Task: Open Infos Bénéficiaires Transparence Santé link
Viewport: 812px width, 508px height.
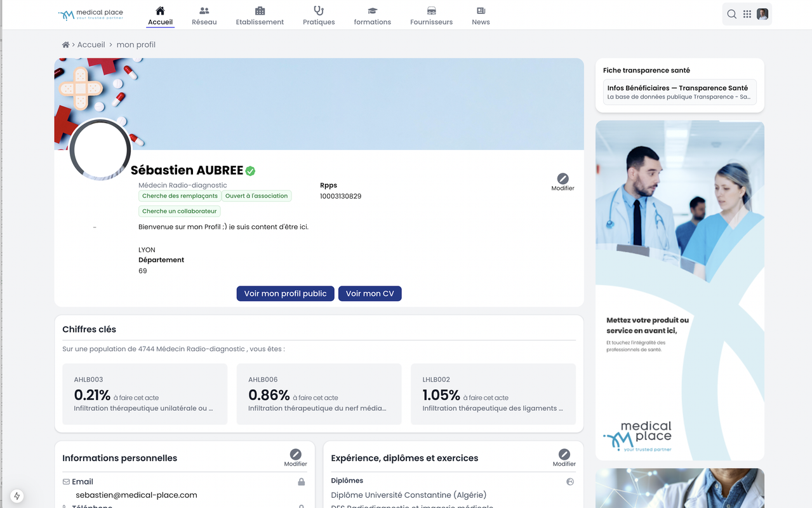Action: point(680,92)
